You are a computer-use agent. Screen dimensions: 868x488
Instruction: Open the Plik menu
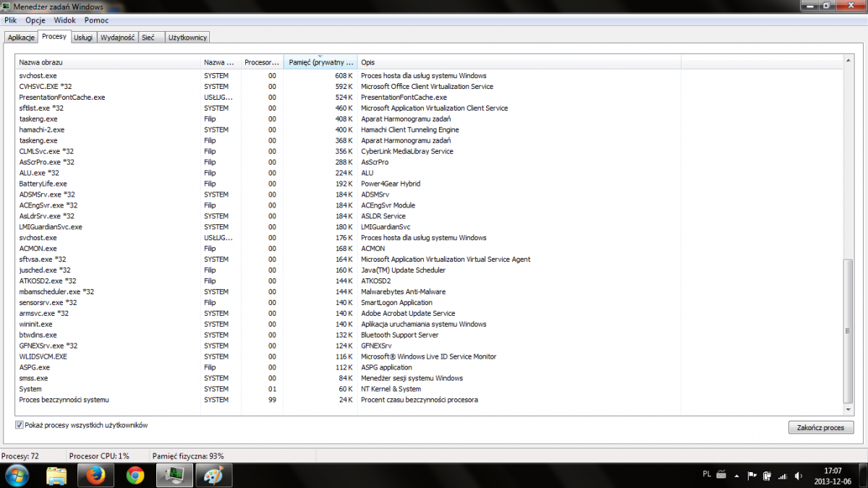pyautogui.click(x=10, y=20)
